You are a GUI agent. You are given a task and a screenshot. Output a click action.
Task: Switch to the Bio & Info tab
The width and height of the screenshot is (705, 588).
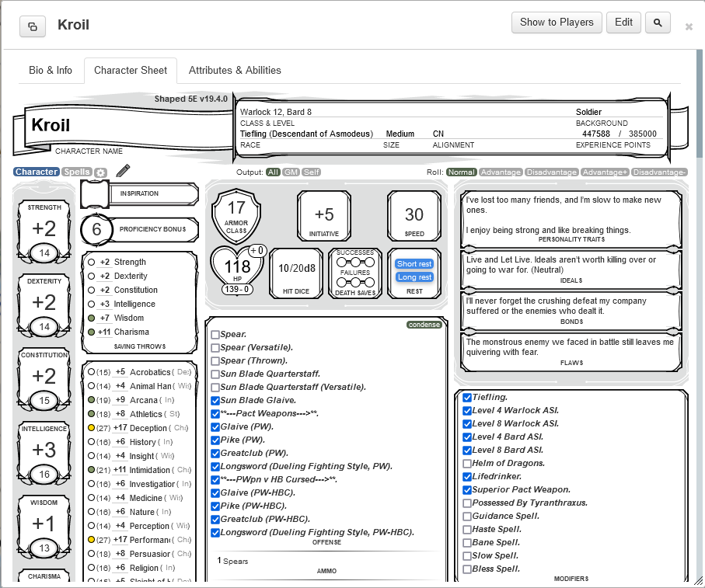tap(51, 71)
